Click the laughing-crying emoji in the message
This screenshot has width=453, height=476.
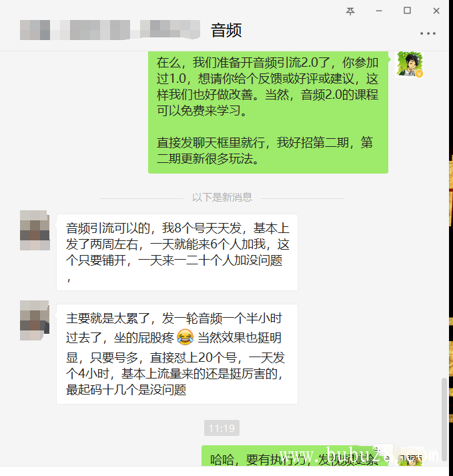(185, 337)
